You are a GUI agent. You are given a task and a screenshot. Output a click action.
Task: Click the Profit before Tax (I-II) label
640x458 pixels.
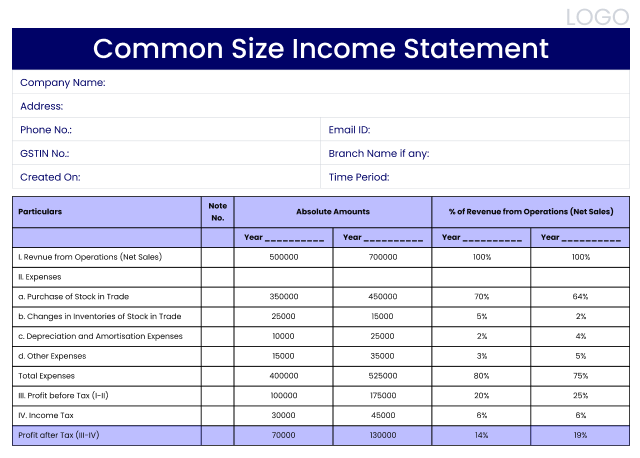click(x=63, y=396)
